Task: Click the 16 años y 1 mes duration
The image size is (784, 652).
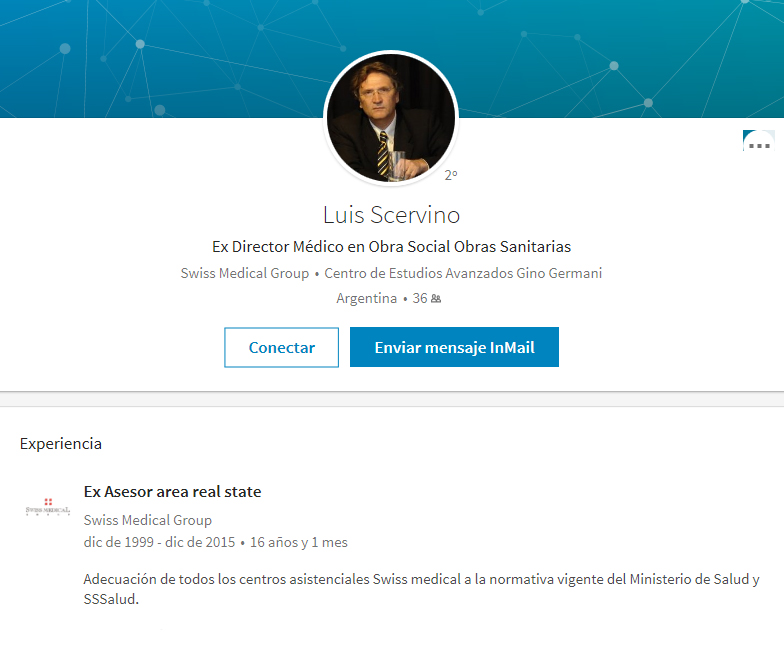Action: pyautogui.click(x=298, y=542)
